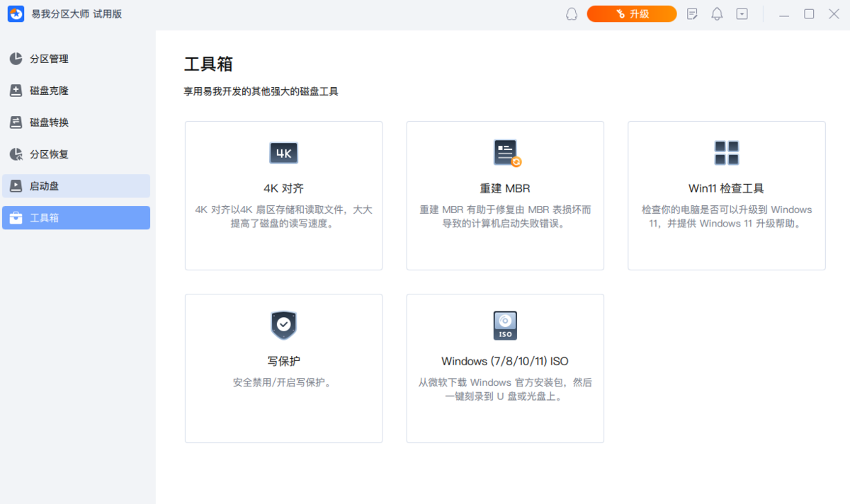850x504 pixels.
Task: Open the 写保护 tool card
Action: click(283, 368)
